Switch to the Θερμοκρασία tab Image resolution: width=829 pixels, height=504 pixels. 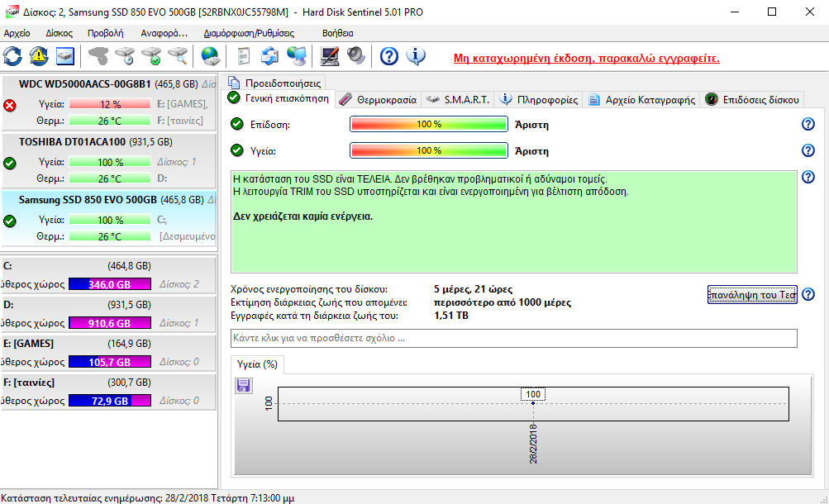(378, 99)
